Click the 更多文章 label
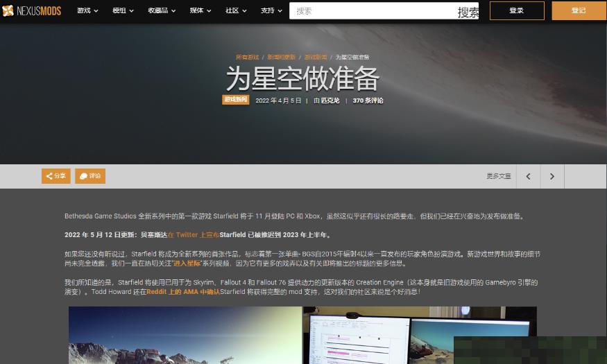 [x=499, y=176]
